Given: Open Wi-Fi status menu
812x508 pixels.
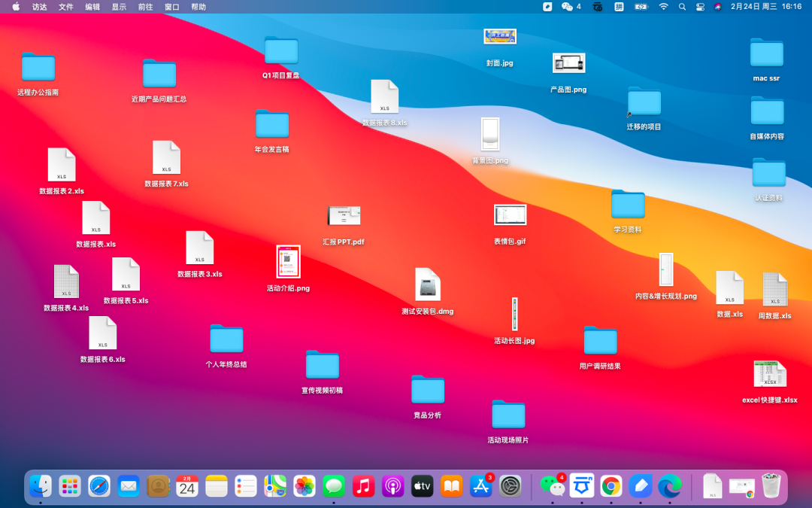Looking at the screenshot, I should tap(663, 7).
